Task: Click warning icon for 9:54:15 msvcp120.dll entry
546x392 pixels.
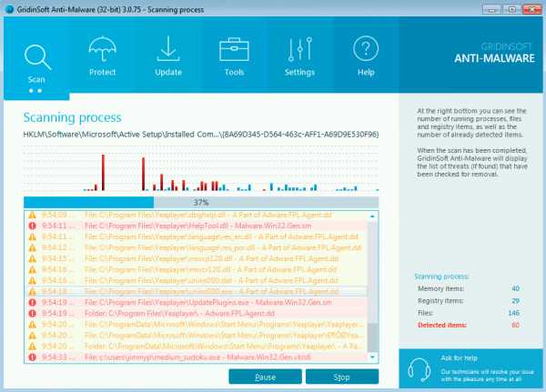Action: pyautogui.click(x=33, y=258)
